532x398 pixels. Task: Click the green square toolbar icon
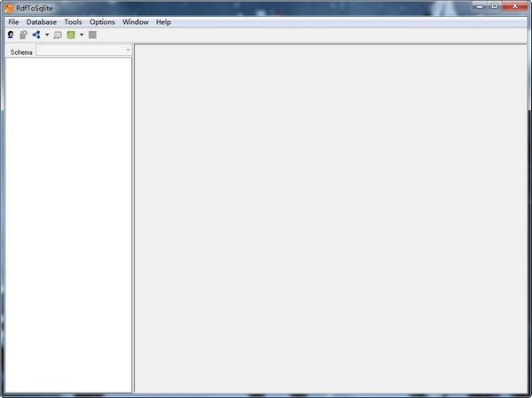(71, 35)
